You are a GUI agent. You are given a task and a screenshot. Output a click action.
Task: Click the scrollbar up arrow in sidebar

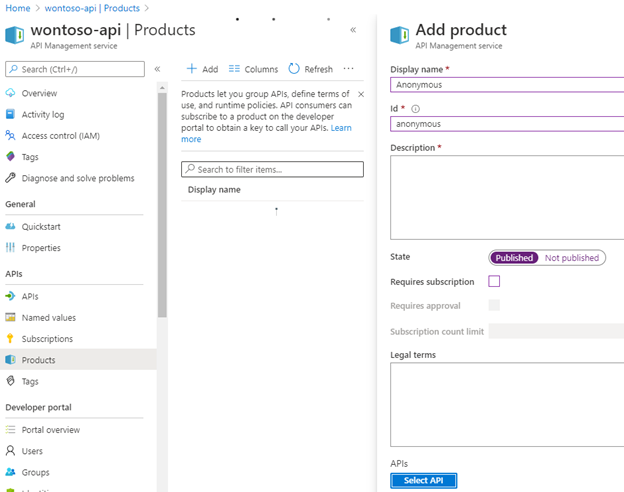162,87
